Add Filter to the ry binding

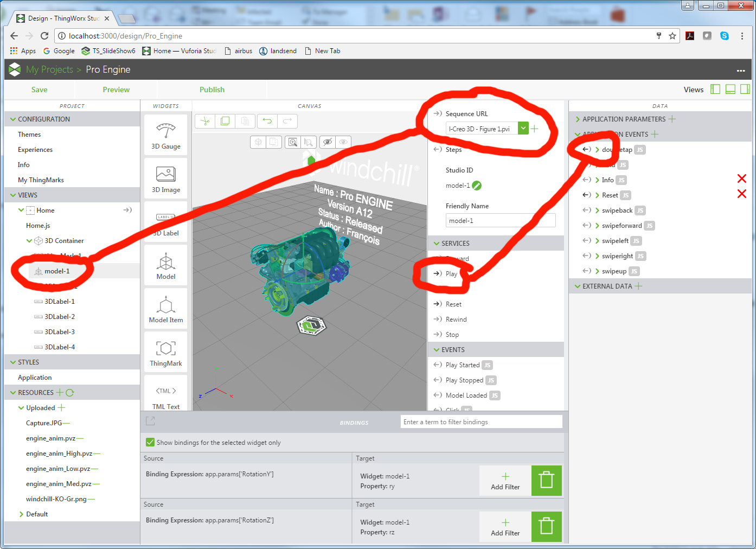click(x=505, y=481)
